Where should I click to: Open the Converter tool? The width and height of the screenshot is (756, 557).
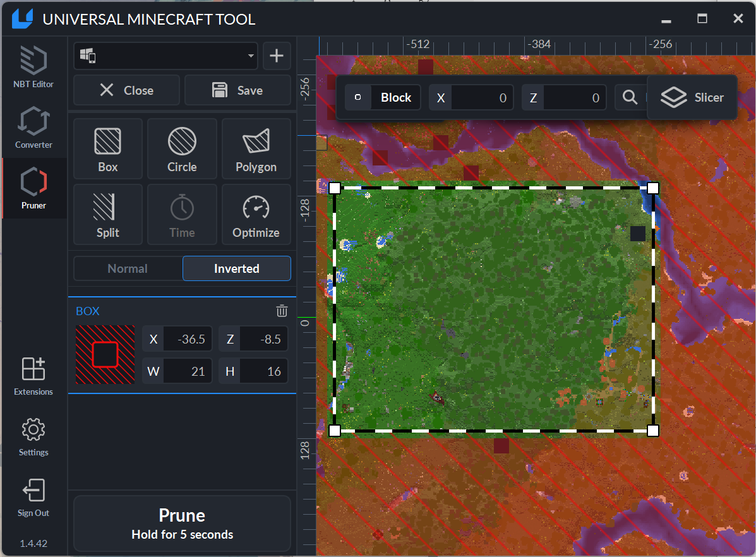pyautogui.click(x=33, y=128)
